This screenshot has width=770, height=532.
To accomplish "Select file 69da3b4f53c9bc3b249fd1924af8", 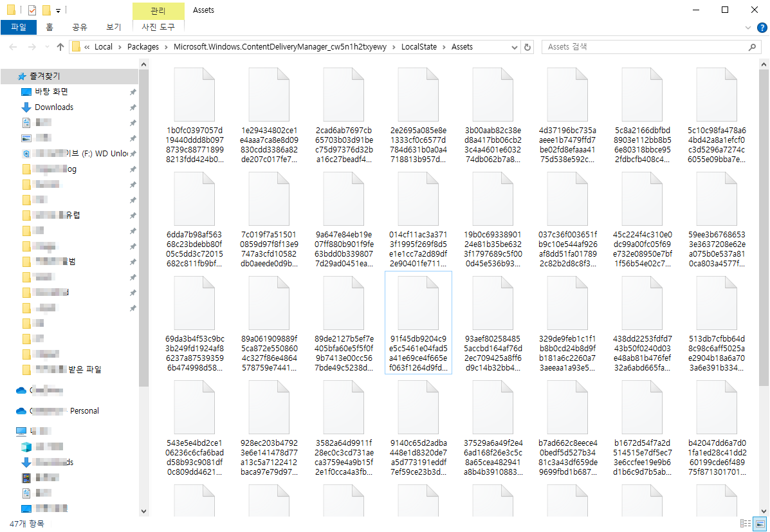I will [x=194, y=324].
